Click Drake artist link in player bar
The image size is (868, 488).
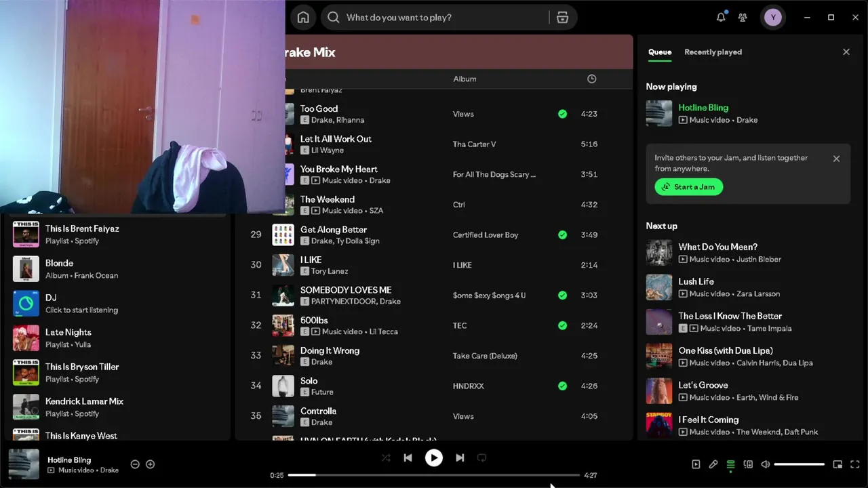[x=109, y=470]
